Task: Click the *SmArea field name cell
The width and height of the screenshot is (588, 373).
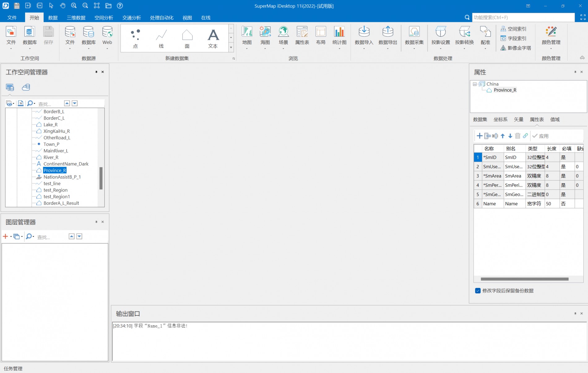Action: coord(492,176)
